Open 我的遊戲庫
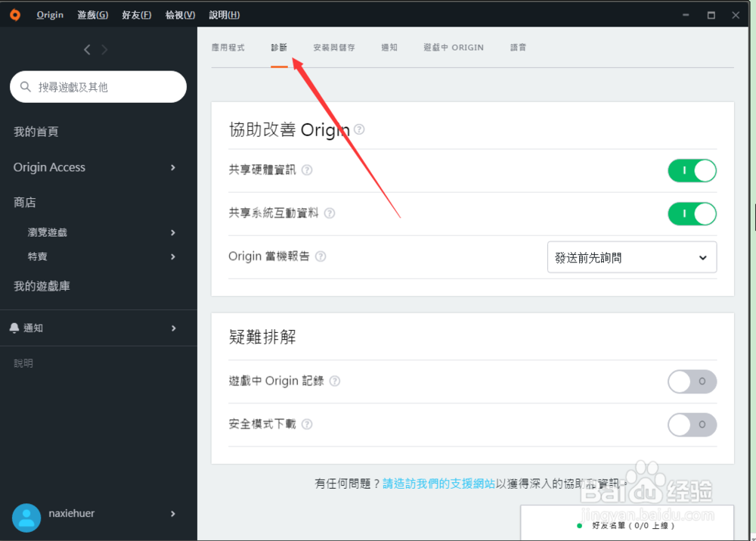This screenshot has height=541, width=756. (x=42, y=286)
